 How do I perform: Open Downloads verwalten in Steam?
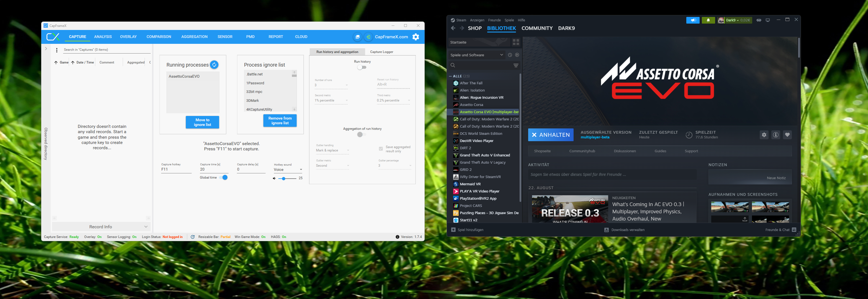coord(624,230)
